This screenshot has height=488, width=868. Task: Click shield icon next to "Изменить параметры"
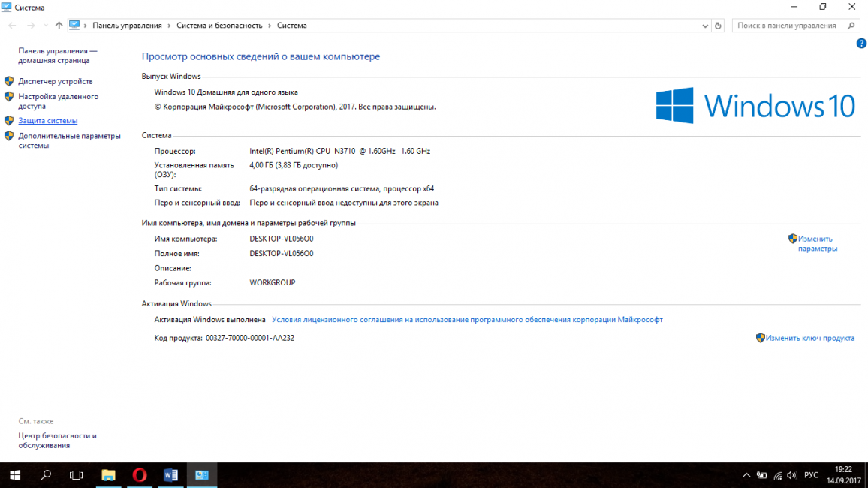pyautogui.click(x=793, y=239)
